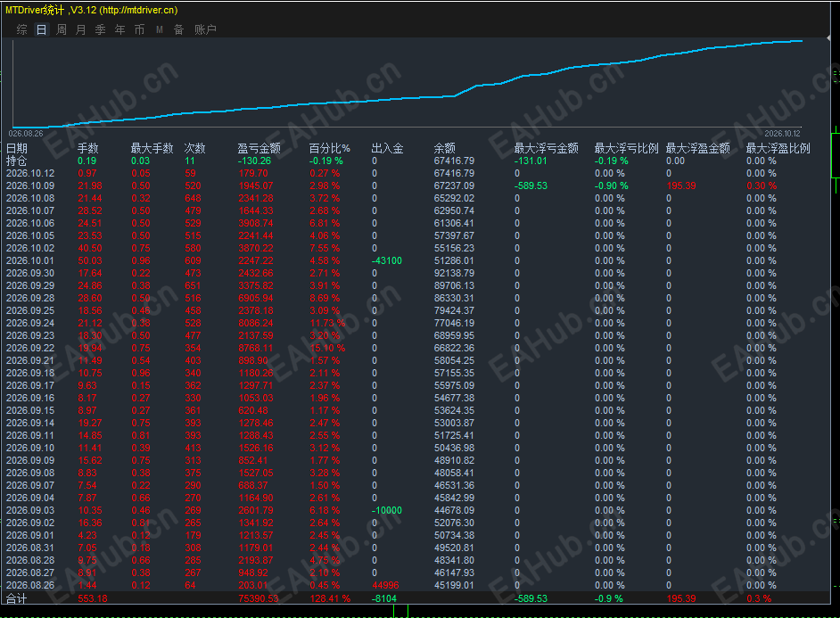
Task: Open the 周 weekly tab
Action: click(62, 29)
